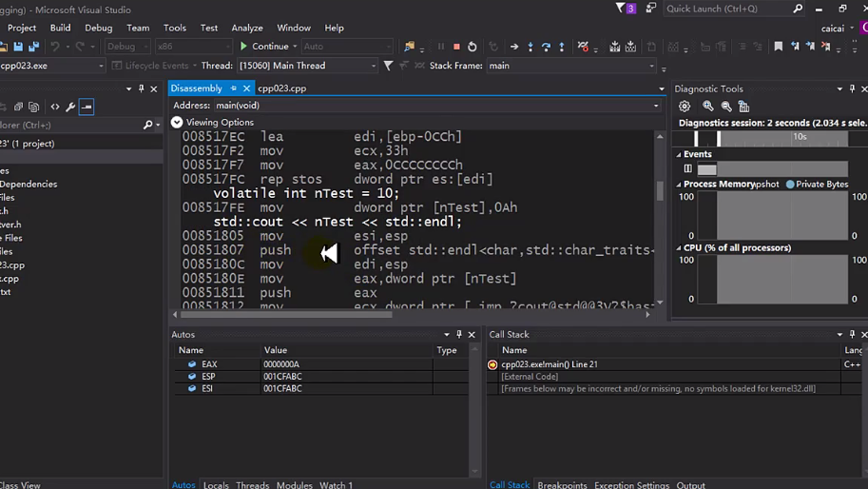Click Find in Files icon

pyautogui.click(x=410, y=47)
